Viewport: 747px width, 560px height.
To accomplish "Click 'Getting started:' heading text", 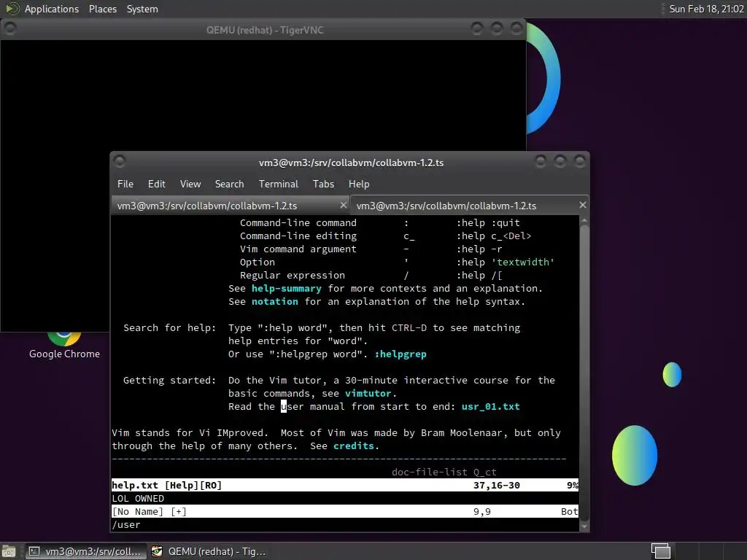I will click(169, 380).
